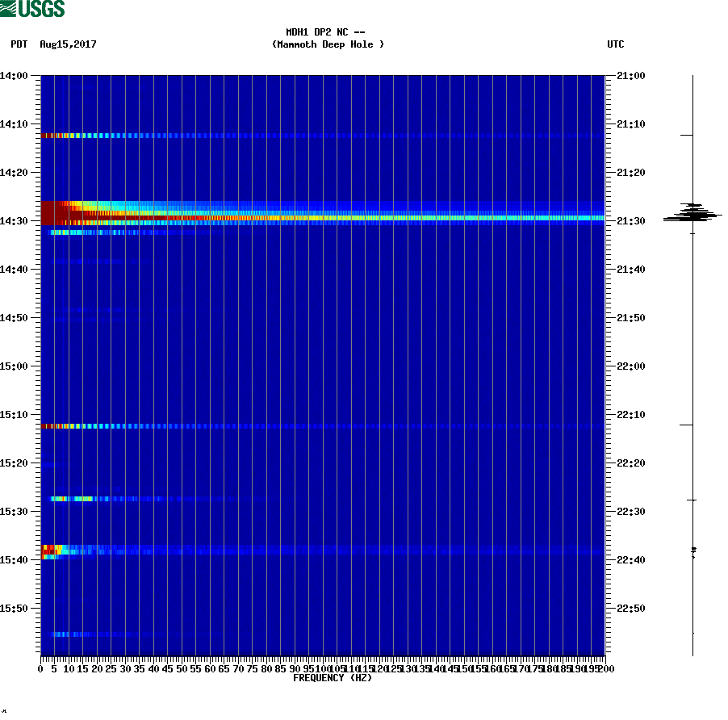Select the seismogram trace on the right edge
Viewport: 728px width, 720px height.
(x=691, y=363)
